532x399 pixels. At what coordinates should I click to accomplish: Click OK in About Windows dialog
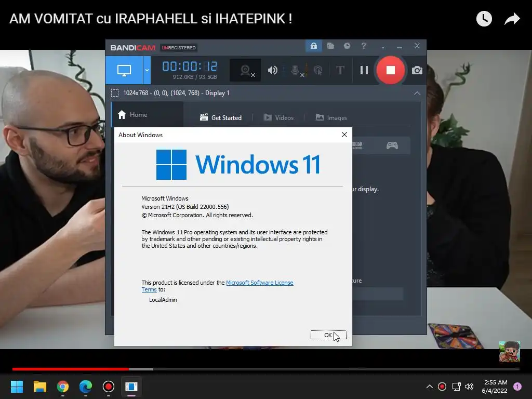[328, 335]
